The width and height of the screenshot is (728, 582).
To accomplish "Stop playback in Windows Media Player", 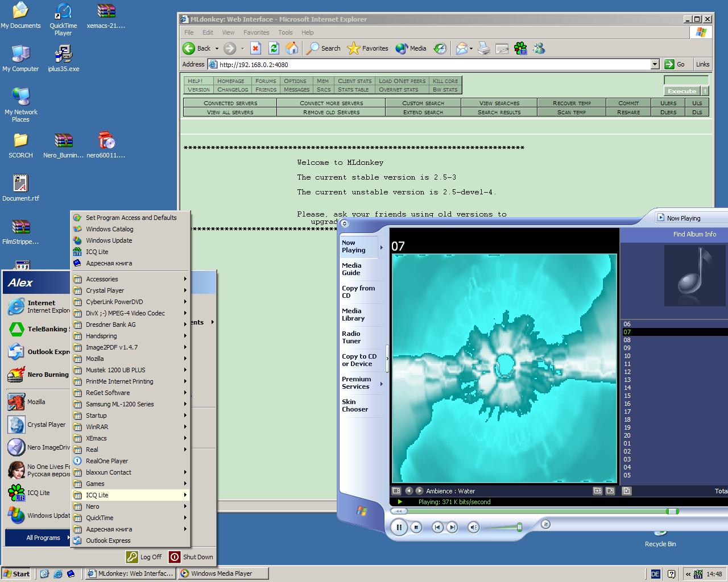I will pyautogui.click(x=416, y=527).
